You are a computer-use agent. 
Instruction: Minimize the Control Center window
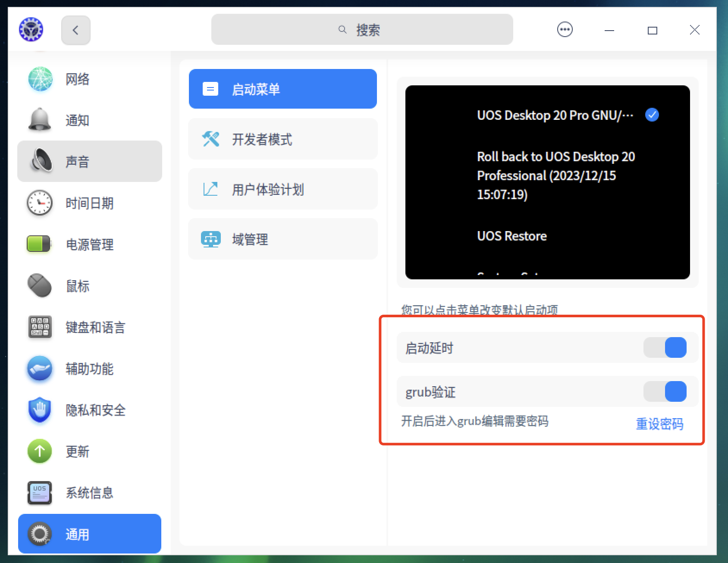(x=609, y=30)
